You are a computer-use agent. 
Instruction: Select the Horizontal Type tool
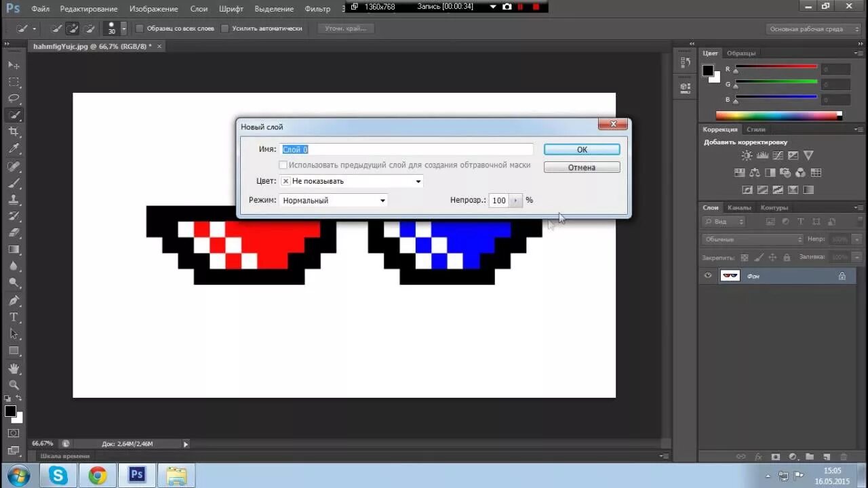tap(14, 317)
